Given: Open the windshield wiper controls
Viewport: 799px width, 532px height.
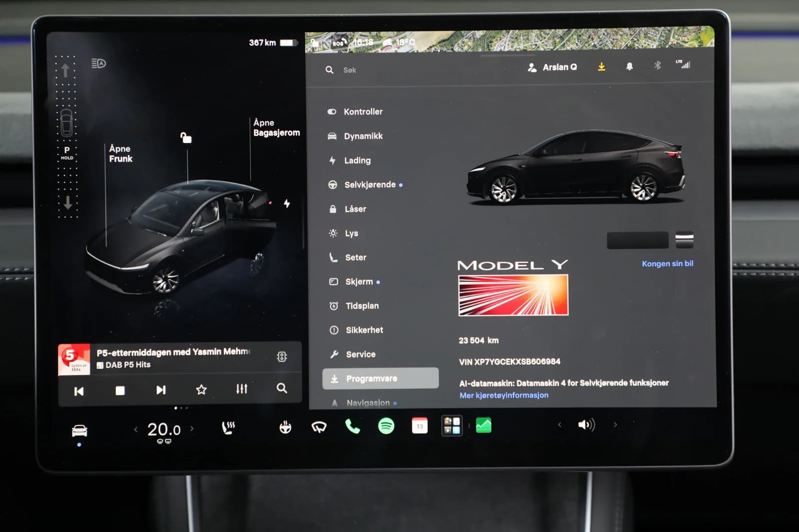Looking at the screenshot, I should 319,427.
